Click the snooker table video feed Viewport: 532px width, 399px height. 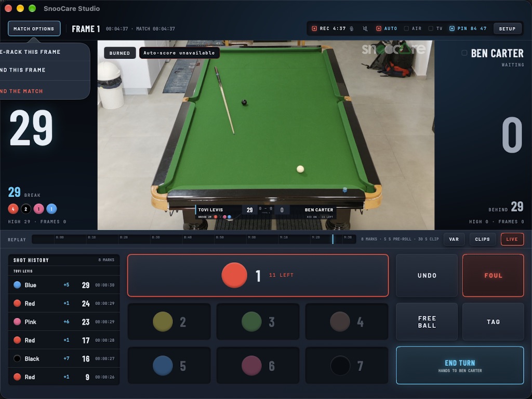tap(265, 135)
